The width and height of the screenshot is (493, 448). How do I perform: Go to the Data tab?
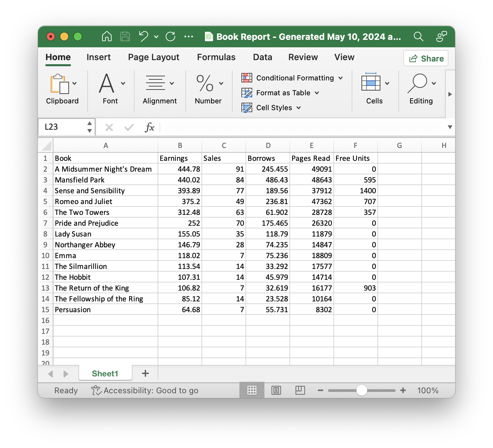262,57
